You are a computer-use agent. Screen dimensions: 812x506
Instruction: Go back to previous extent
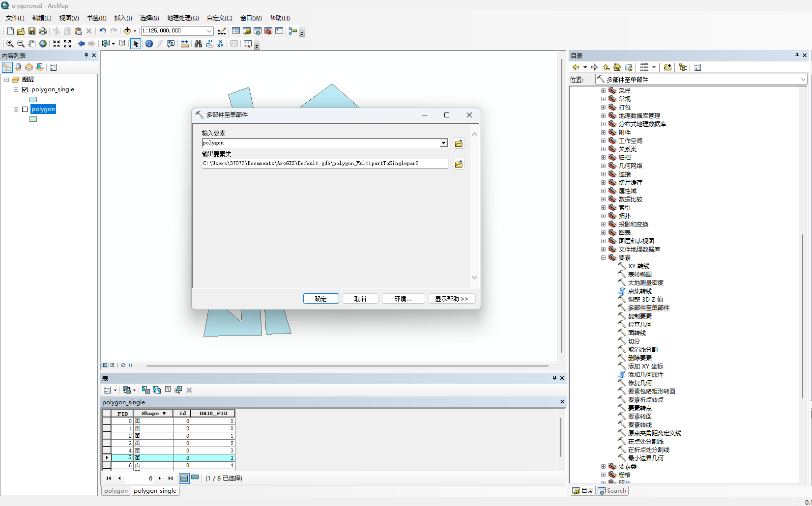tap(81, 44)
